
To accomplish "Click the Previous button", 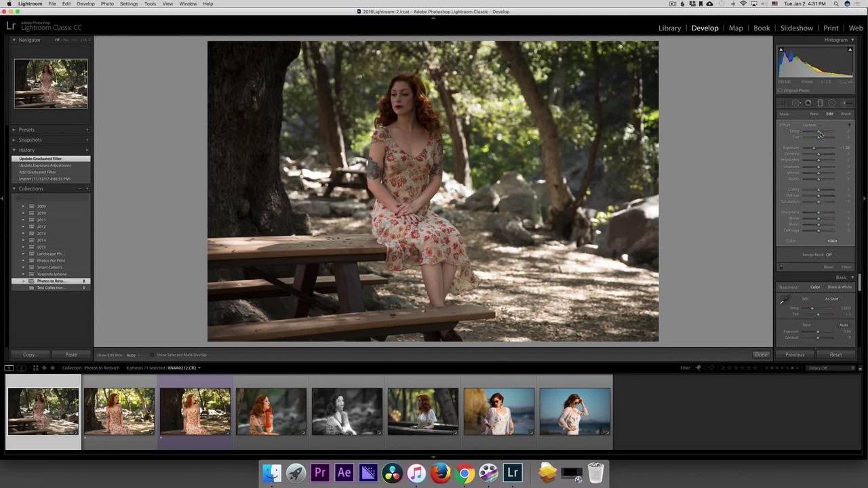I will [x=795, y=354].
